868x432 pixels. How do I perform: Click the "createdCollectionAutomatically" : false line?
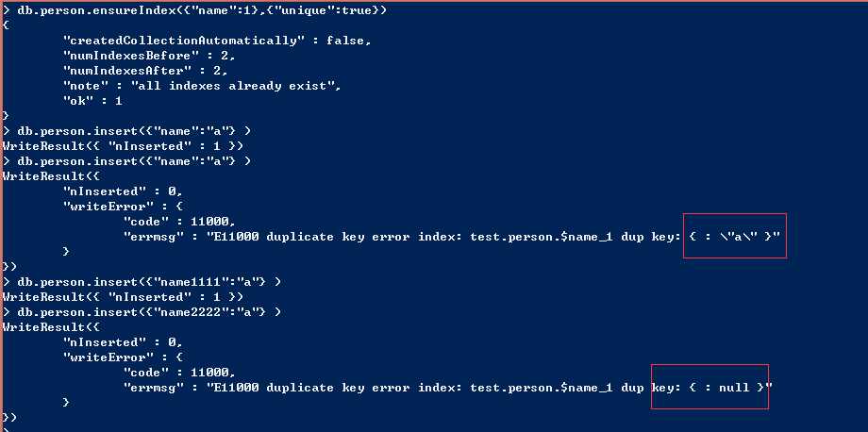coord(217,40)
